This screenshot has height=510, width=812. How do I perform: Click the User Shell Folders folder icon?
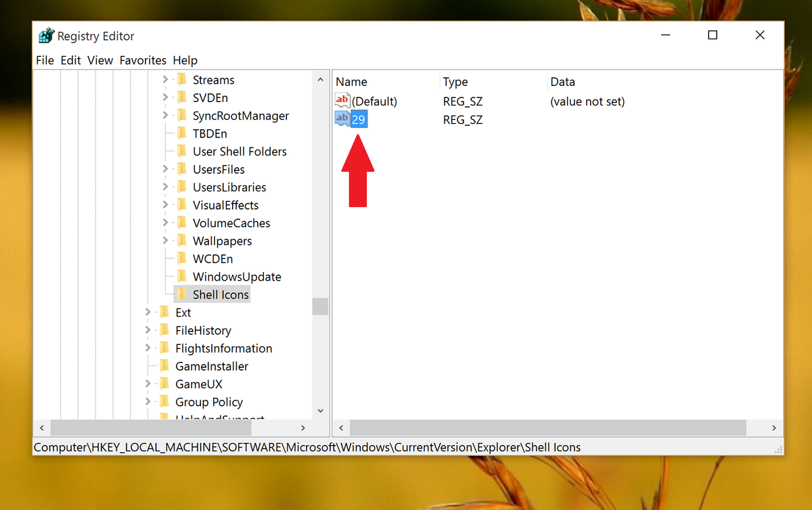pyautogui.click(x=181, y=152)
